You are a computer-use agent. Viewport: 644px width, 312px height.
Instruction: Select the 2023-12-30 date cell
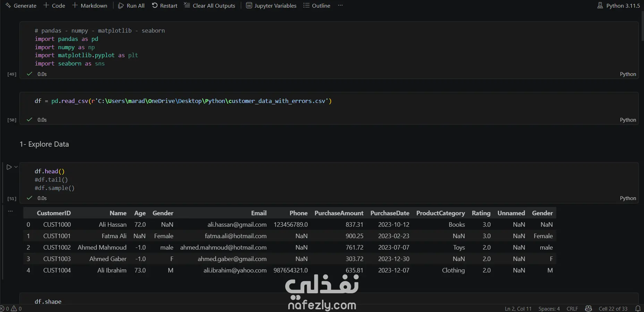[x=393, y=259]
